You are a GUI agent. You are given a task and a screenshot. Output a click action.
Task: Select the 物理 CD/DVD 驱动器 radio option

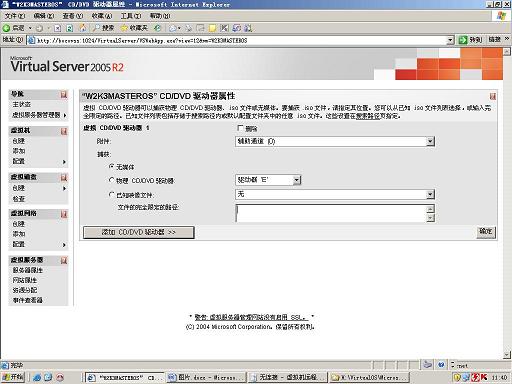pyautogui.click(x=112, y=180)
